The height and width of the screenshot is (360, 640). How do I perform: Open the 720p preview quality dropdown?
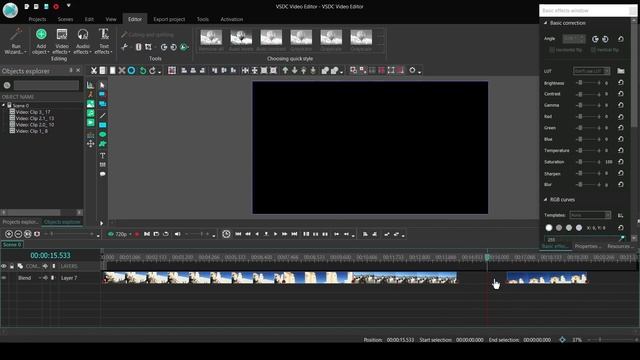coord(119,234)
